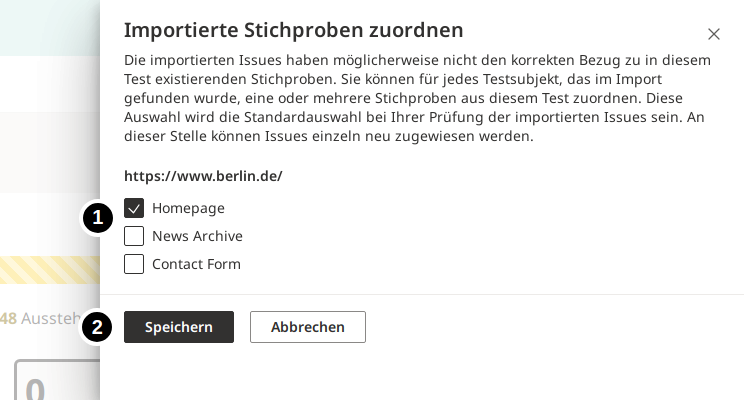Click the yellow striped progress bar
Viewport: 744px width, 400px height.
click(50, 270)
